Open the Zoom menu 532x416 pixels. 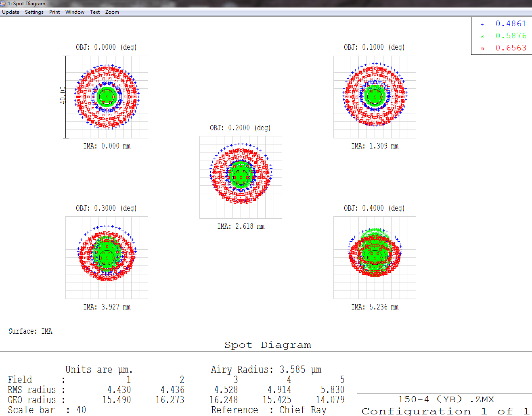[x=112, y=12]
